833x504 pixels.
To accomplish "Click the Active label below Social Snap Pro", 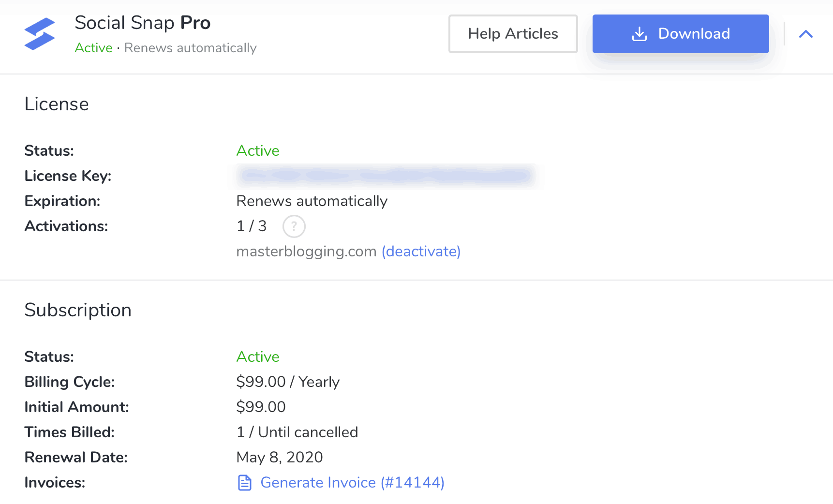I will (x=93, y=47).
